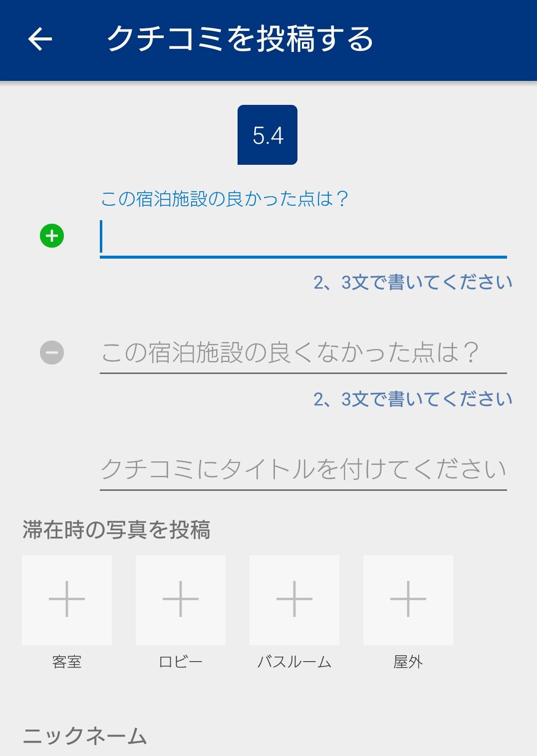Tap the クチコミを投稿する header title
The width and height of the screenshot is (537, 756).
(240, 39)
